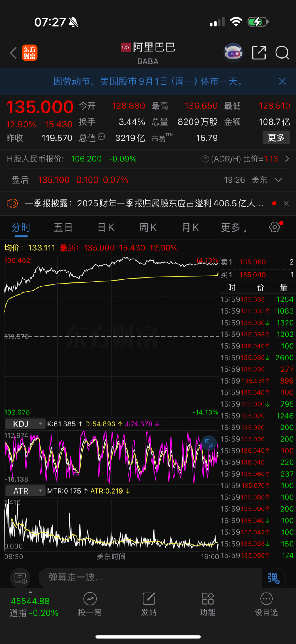Tap the announcement speaker icon
The image size is (296, 644).
(x=12, y=203)
